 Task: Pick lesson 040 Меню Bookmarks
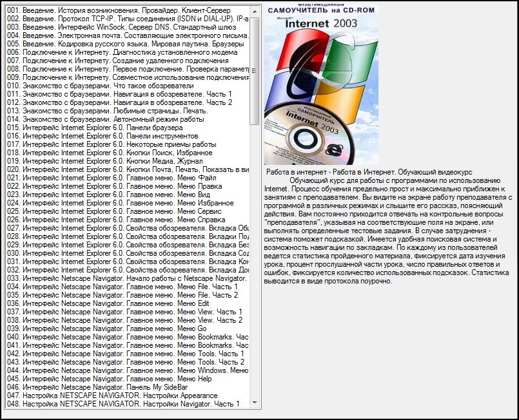click(128, 337)
